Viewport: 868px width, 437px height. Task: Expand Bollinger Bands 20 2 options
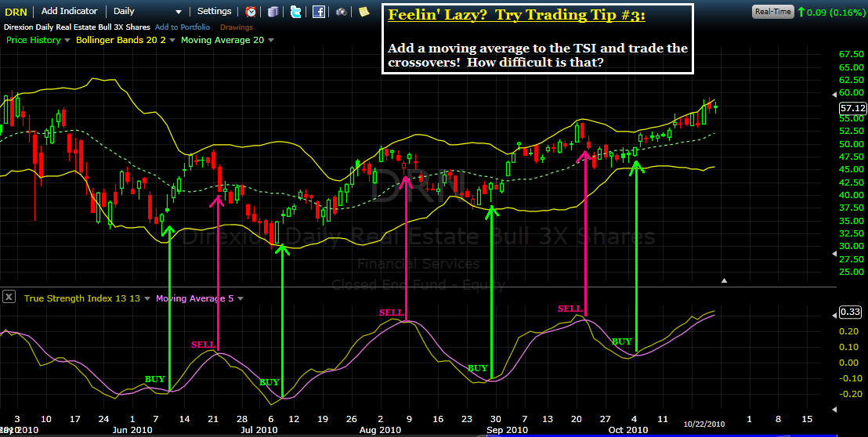[173, 40]
